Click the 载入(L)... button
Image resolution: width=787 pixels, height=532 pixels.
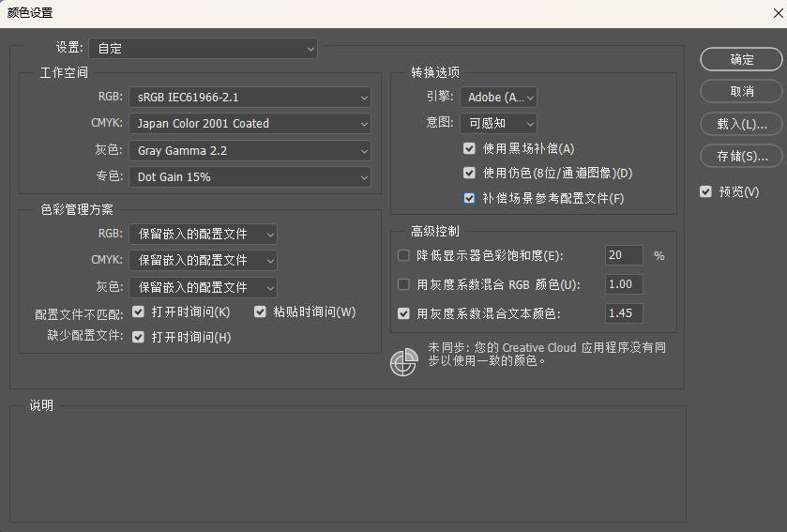point(741,124)
